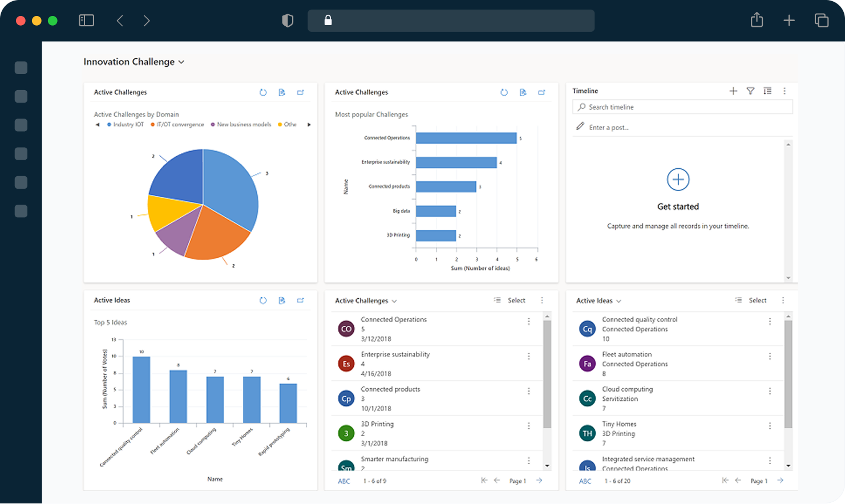Click ABC filter under Active Ideas list
The height and width of the screenshot is (504, 845).
coord(585,481)
